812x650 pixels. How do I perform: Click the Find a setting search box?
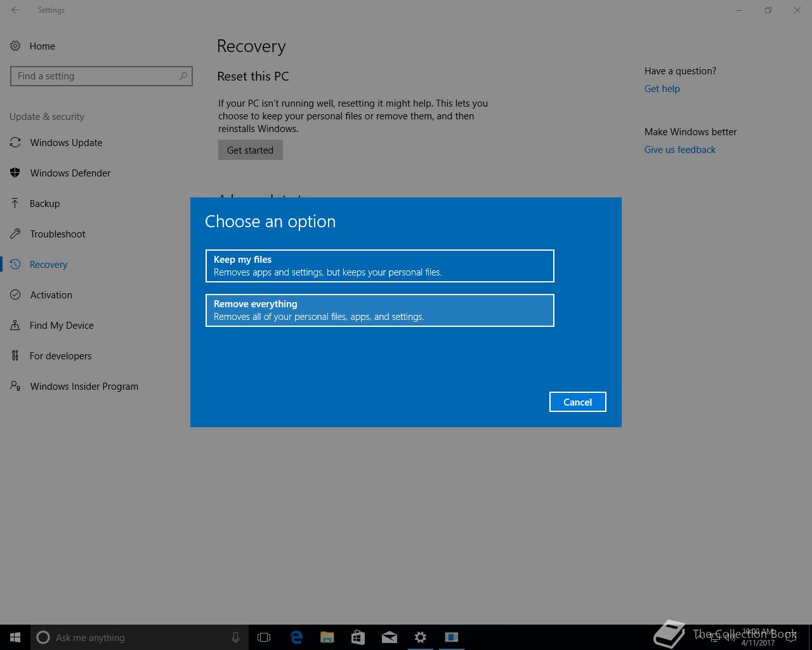pyautogui.click(x=95, y=76)
